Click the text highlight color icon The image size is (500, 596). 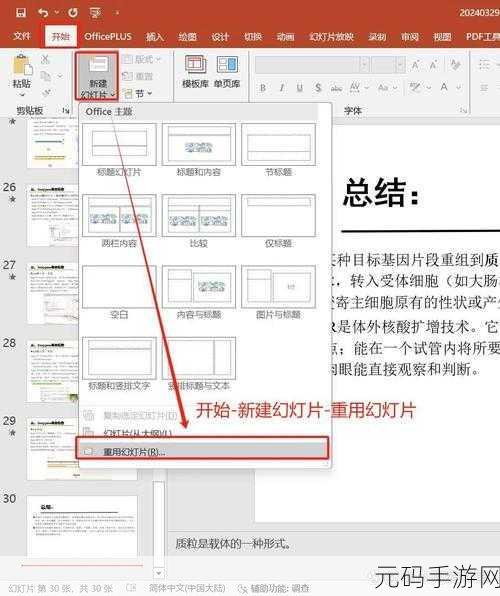(415, 88)
